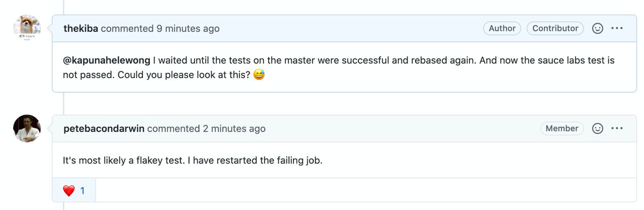
Task: Click thekiba's fox avatar image
Action: (27, 25)
